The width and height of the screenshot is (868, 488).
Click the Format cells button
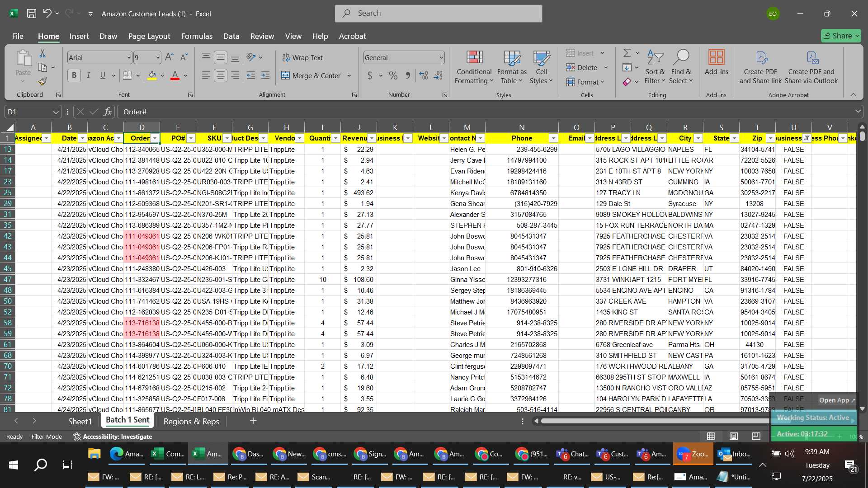click(x=585, y=82)
